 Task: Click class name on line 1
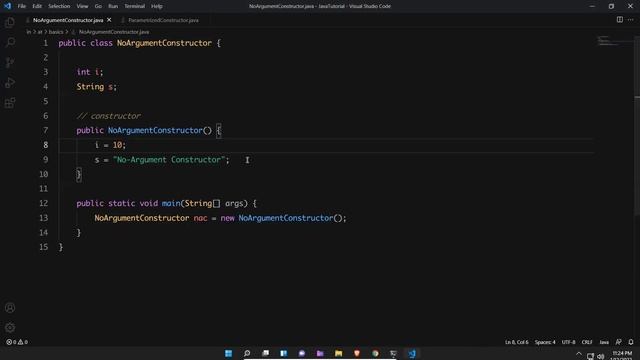coord(164,43)
